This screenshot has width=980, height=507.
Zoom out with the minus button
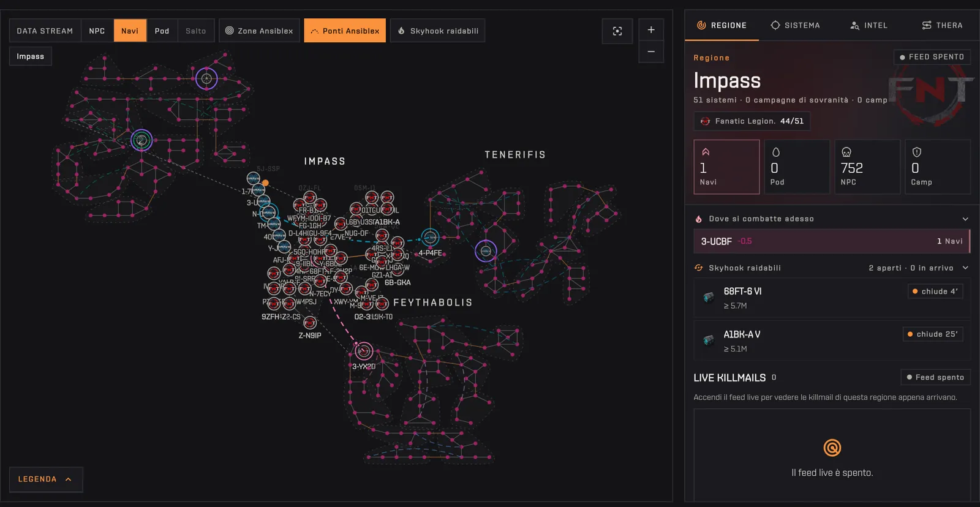651,51
